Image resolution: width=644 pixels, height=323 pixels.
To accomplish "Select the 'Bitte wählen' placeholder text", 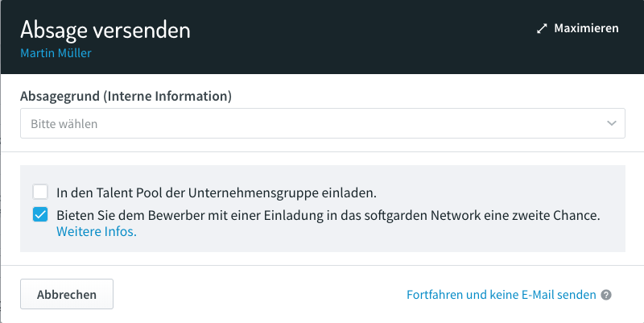I will coord(64,124).
